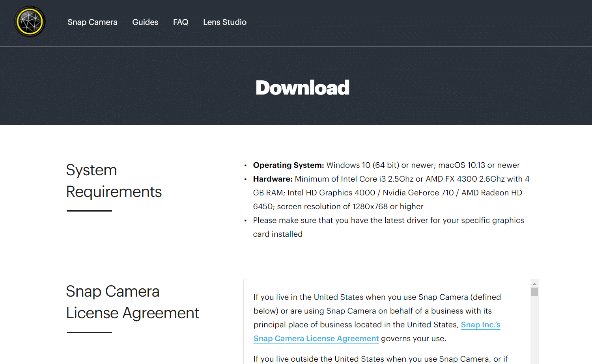This screenshot has height=364, width=592.
Task: Select the Operating System label
Action: (289, 165)
